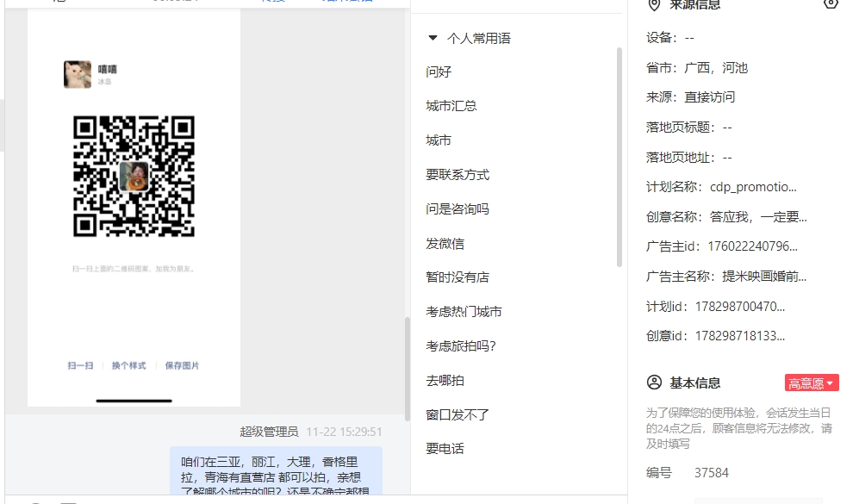Select the 要电话 quick phrase

pos(445,449)
